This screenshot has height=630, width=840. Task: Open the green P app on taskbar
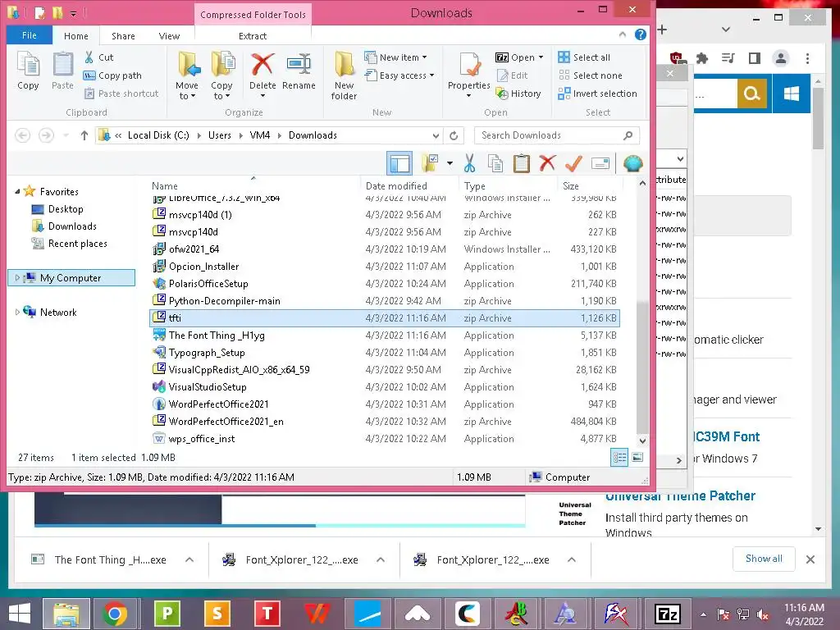coord(167,614)
